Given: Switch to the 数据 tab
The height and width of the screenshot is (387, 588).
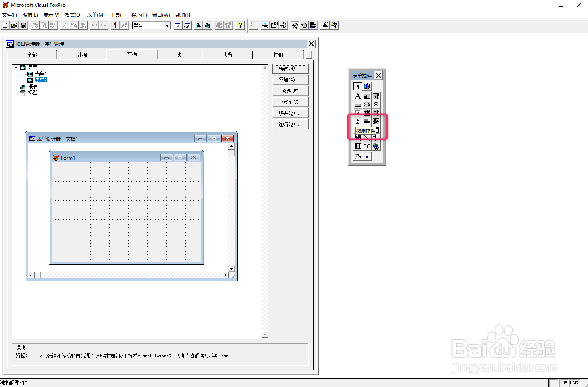Looking at the screenshot, I should (82, 55).
